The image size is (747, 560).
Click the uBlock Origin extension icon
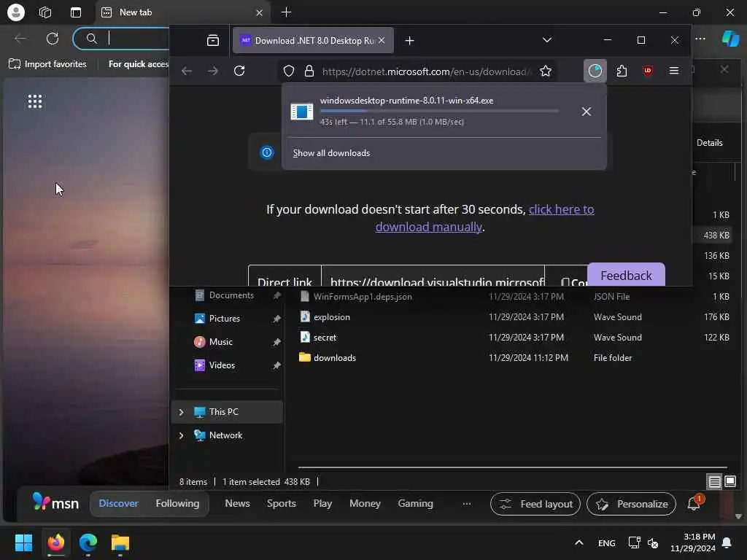648,71
